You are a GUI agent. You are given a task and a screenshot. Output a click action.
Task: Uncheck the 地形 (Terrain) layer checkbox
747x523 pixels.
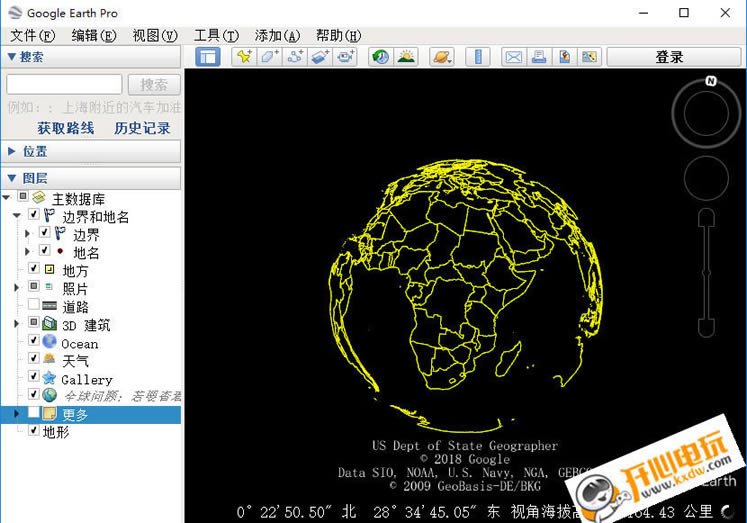coord(34,431)
